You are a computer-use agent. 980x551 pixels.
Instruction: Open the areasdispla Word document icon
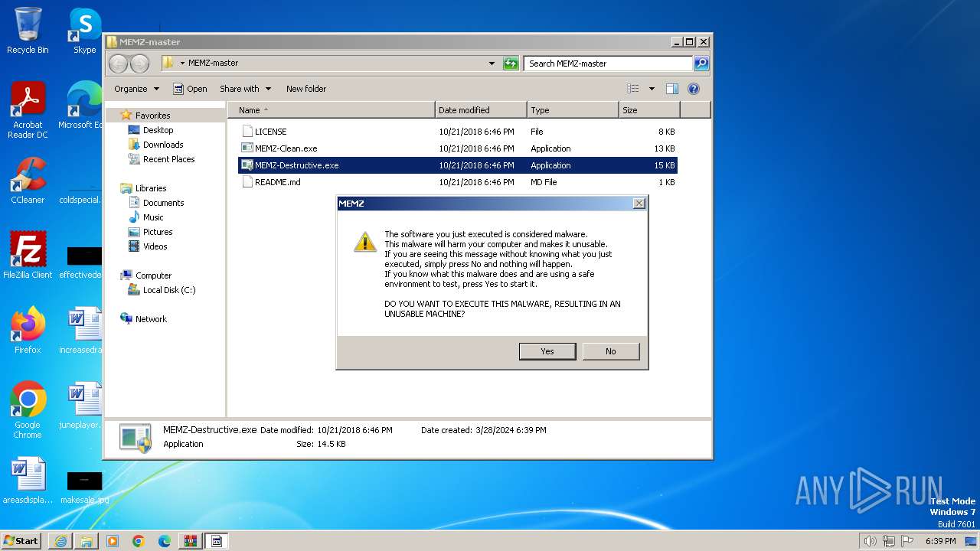point(28,481)
